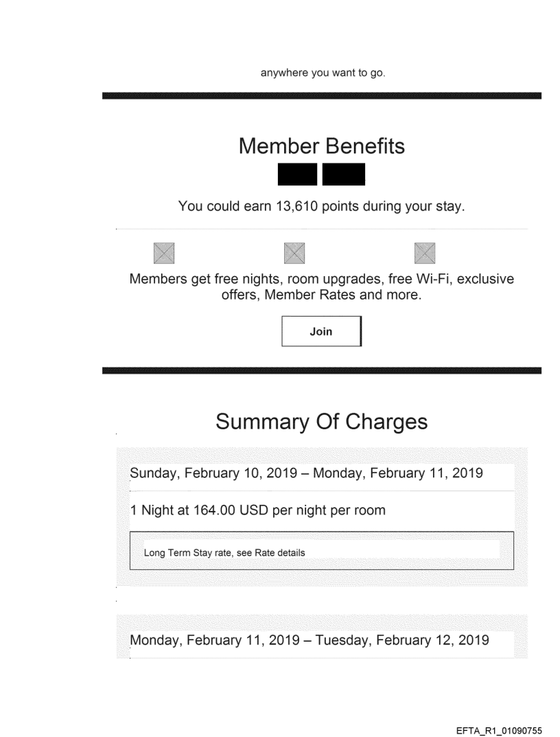
Task: Click the middle broken image placeholder icon
Action: [x=295, y=253]
